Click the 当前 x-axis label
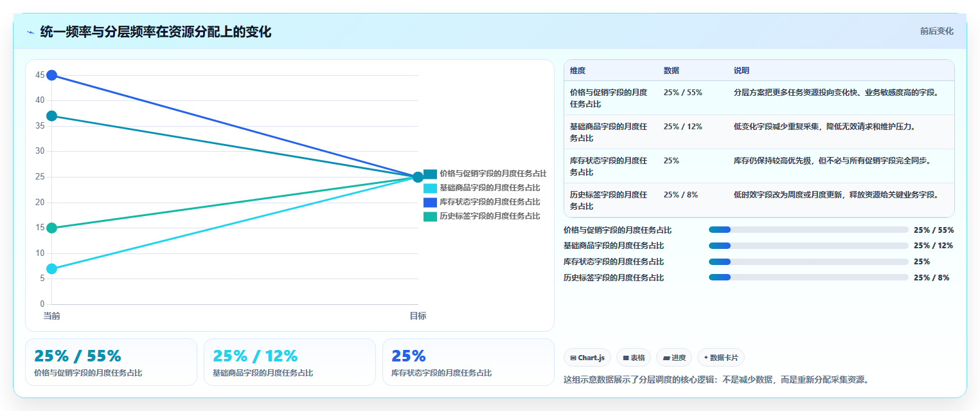The height and width of the screenshot is (411, 980). coord(51,316)
